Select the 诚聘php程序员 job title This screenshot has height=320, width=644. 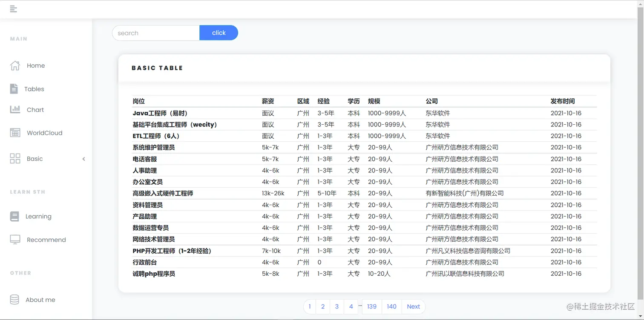click(x=154, y=274)
